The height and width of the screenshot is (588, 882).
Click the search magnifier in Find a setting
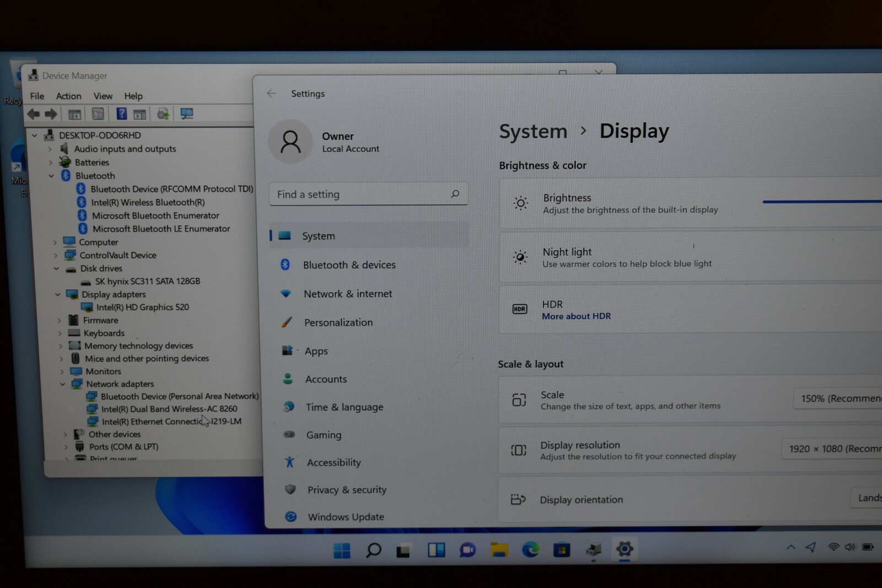point(455,194)
